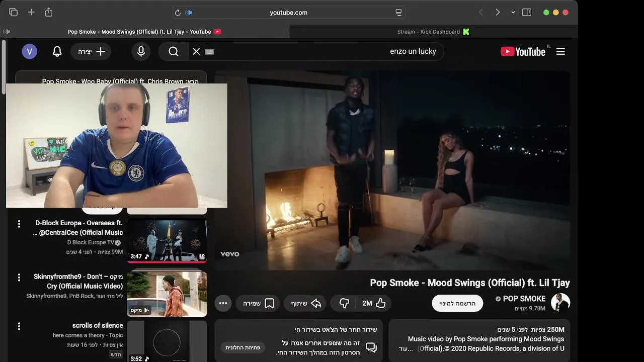Open options menu for Skinnyfromthe9 mix
Screen dimensions: 644x362
[19, 278]
